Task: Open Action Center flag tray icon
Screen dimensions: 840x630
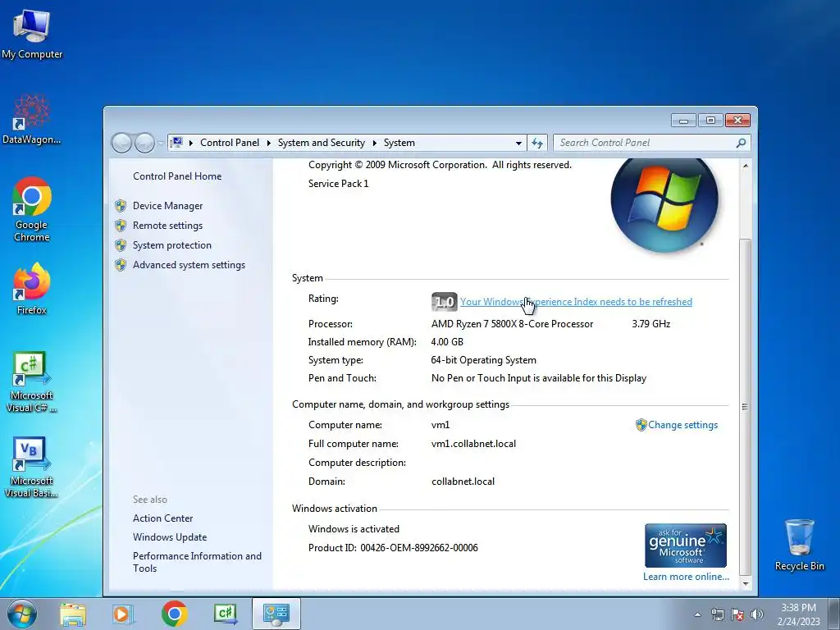Action: pyautogui.click(x=737, y=614)
